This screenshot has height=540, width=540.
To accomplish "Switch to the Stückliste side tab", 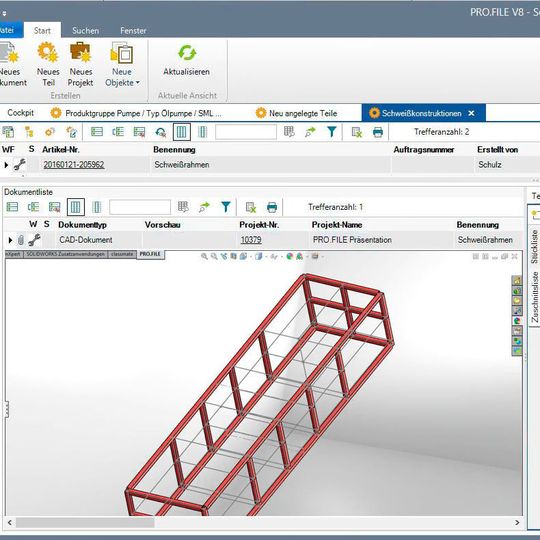I will [x=534, y=246].
